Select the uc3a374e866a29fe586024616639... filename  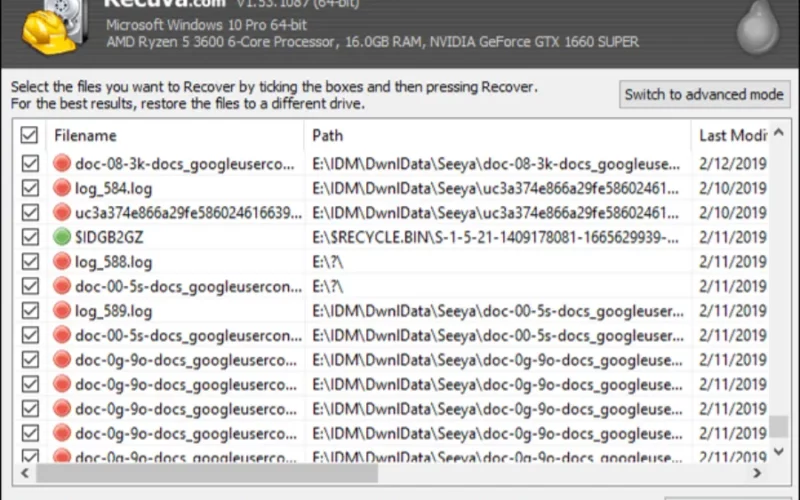click(188, 213)
